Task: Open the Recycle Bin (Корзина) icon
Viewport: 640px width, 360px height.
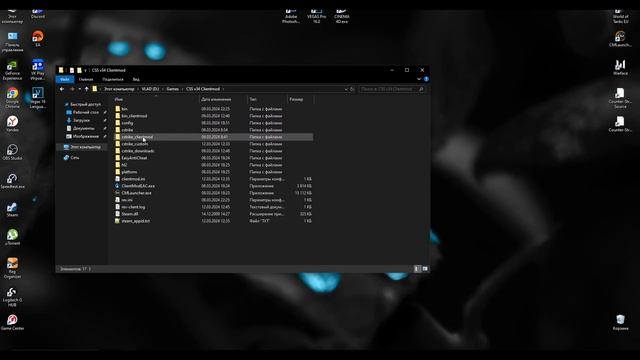Action: (x=620, y=322)
